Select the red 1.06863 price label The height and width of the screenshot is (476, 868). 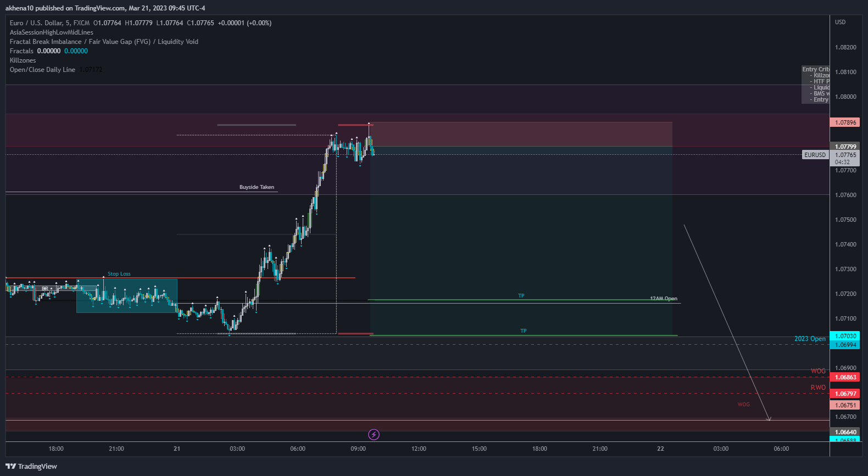coord(845,377)
